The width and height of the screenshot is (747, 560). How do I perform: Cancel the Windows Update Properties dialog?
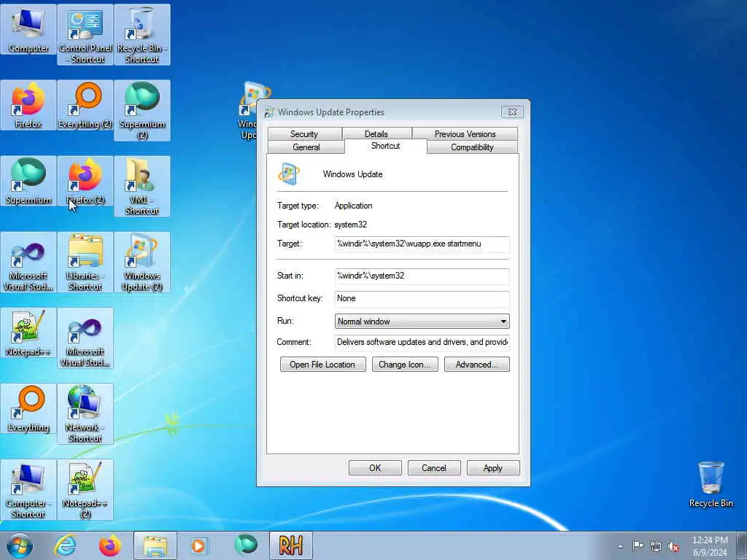pos(434,467)
